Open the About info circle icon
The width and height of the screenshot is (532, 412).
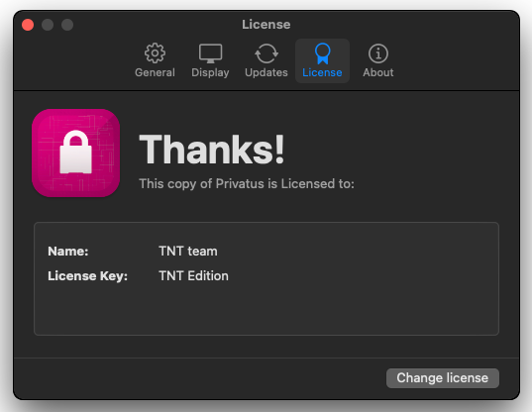(378, 53)
